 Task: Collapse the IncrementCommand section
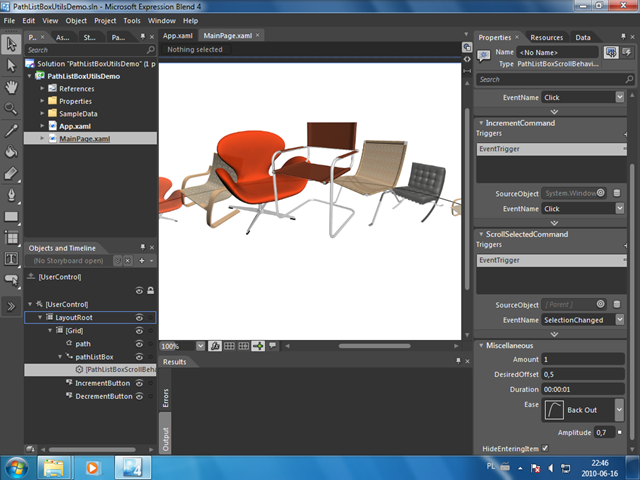[481, 123]
